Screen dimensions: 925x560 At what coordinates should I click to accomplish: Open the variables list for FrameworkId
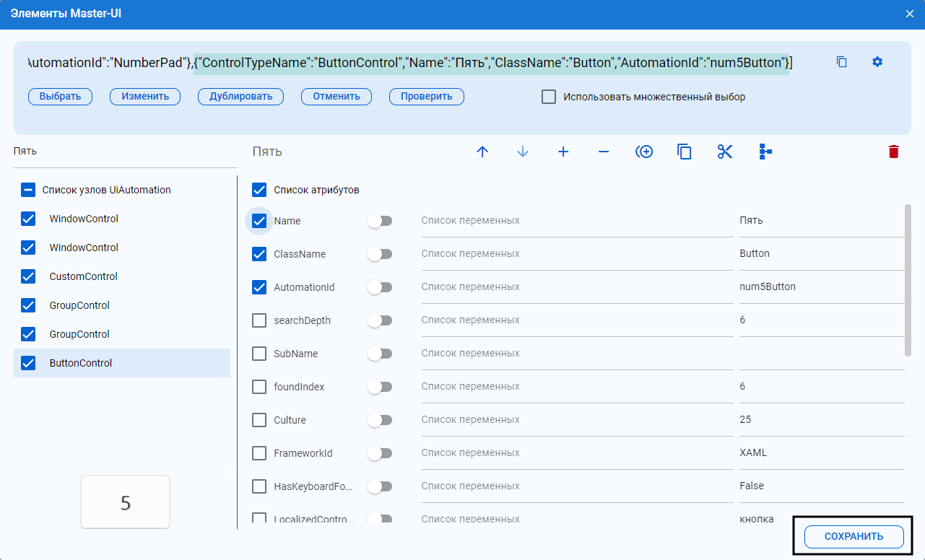coord(576,453)
